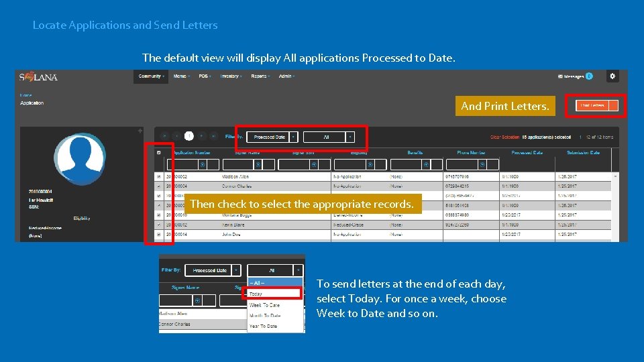Image resolution: width=644 pixels, height=362 pixels.
Task: Choose the highlighted All option in dropdown list
Action: click(275, 283)
